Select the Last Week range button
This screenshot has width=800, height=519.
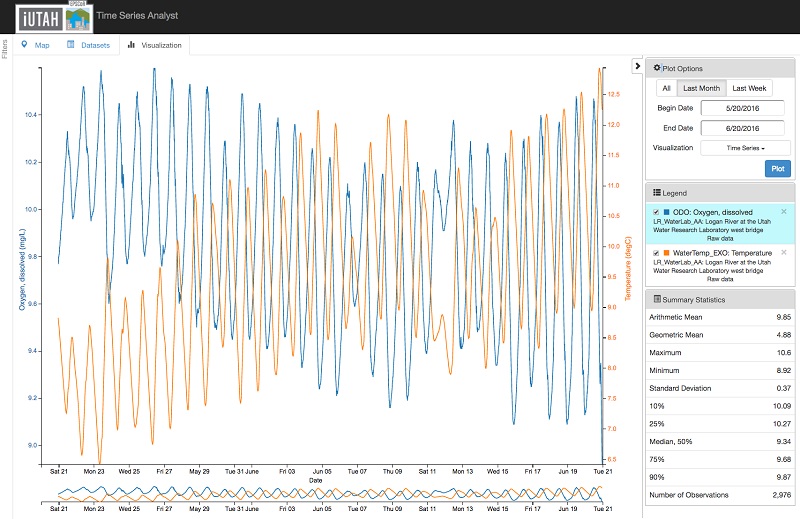[x=749, y=88]
